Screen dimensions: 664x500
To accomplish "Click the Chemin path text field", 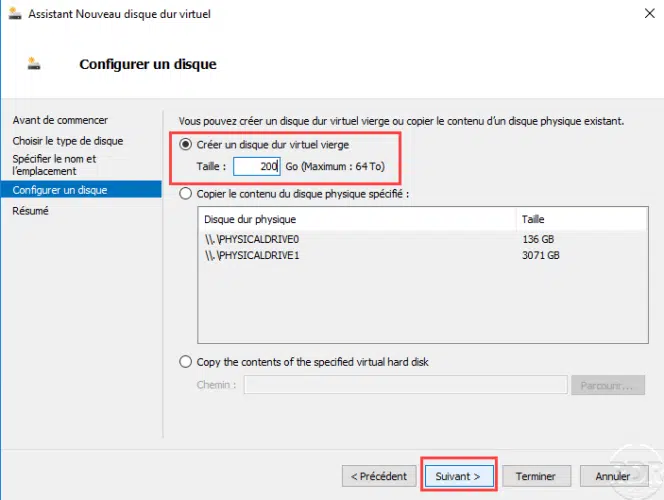I will (405, 385).
